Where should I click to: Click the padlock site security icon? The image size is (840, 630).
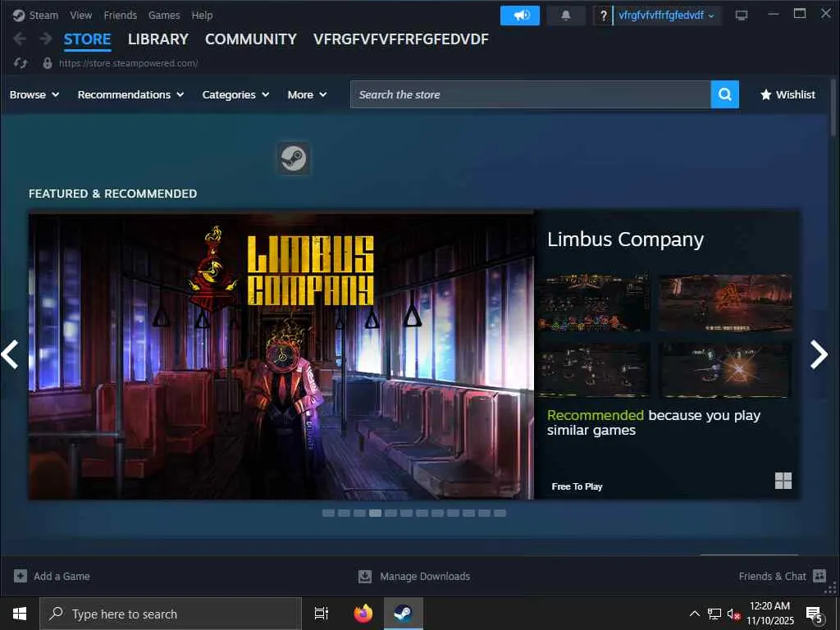47,63
